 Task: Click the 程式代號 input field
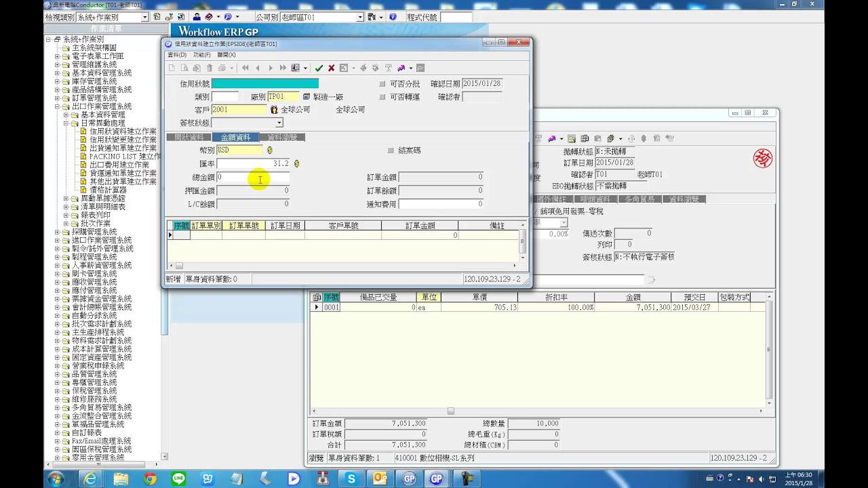point(456,17)
